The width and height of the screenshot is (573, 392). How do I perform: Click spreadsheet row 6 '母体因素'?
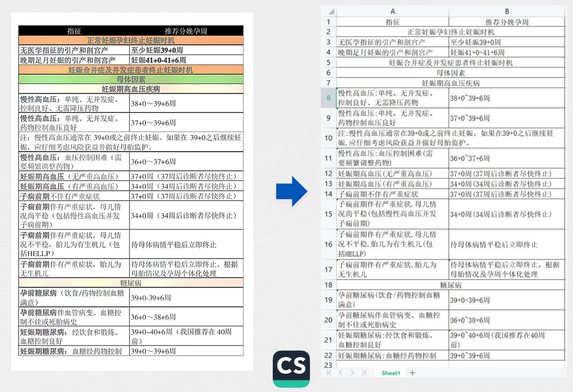pyautogui.click(x=451, y=72)
